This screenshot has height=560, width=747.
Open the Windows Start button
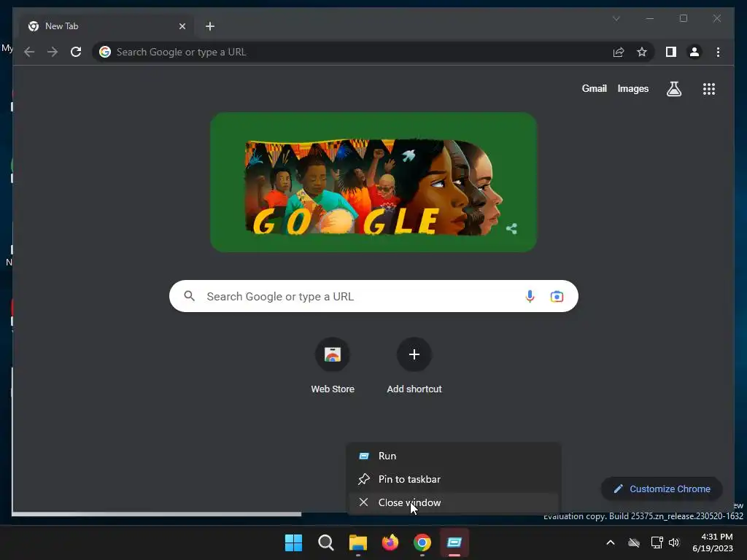tap(293, 542)
